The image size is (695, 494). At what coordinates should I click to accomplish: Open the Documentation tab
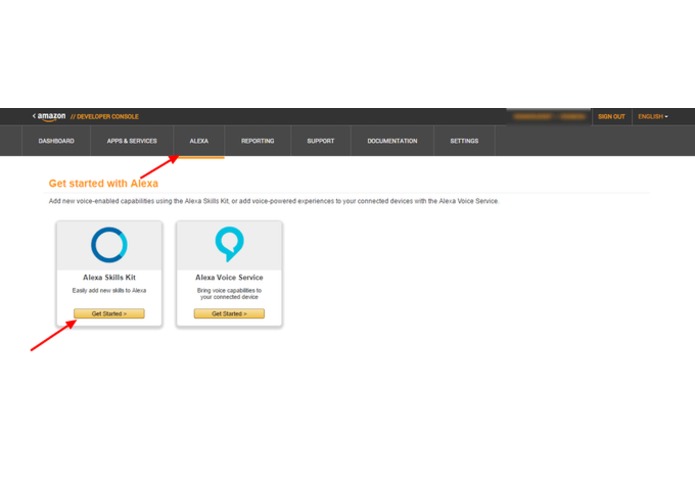tap(392, 141)
